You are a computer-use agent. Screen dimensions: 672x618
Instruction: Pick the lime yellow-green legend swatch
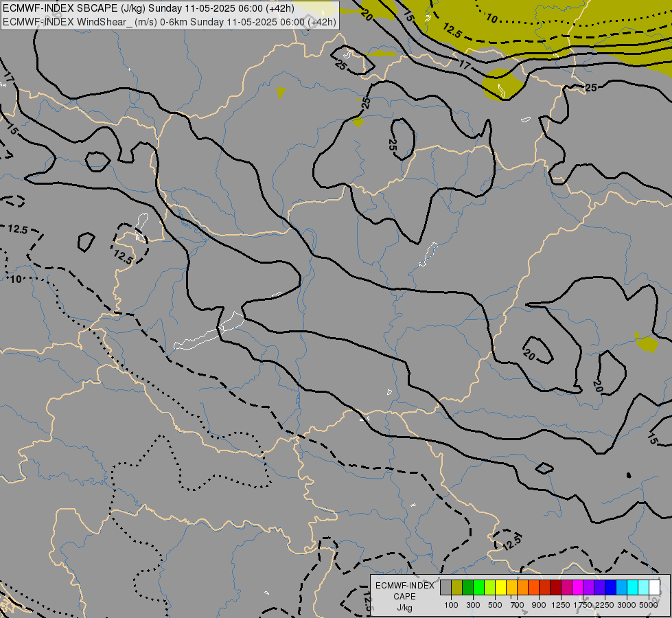490,588
